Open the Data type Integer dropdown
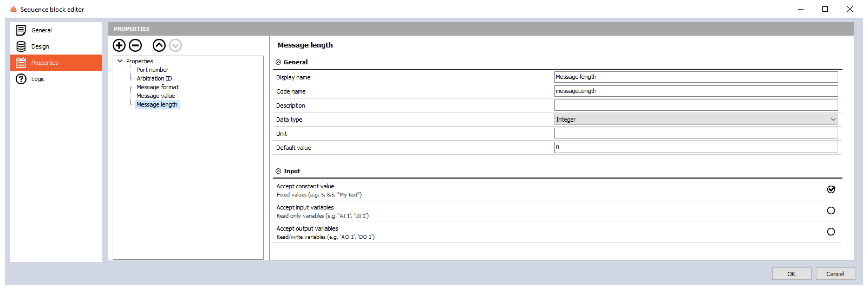This screenshot has height=289, width=868. click(695, 120)
